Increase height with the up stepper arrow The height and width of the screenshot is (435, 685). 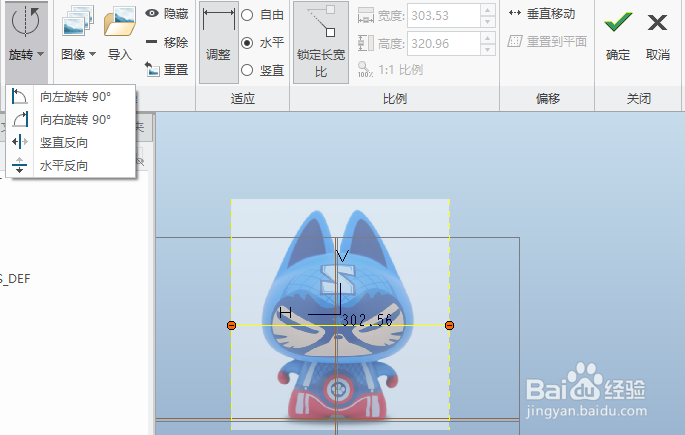[x=488, y=38]
